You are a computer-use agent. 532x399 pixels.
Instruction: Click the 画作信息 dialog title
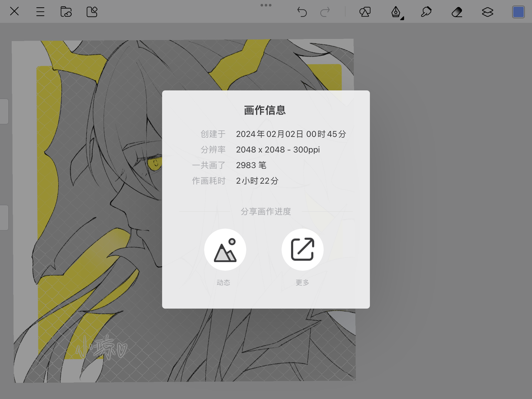tap(265, 110)
